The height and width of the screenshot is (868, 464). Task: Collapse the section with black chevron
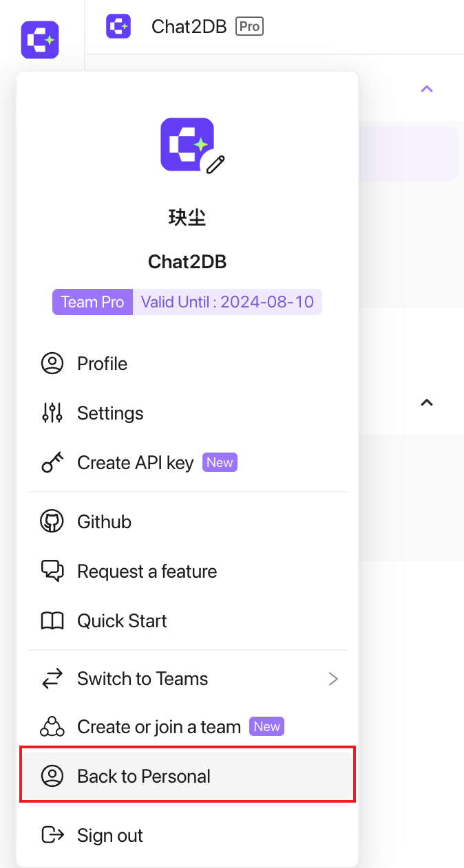click(427, 402)
